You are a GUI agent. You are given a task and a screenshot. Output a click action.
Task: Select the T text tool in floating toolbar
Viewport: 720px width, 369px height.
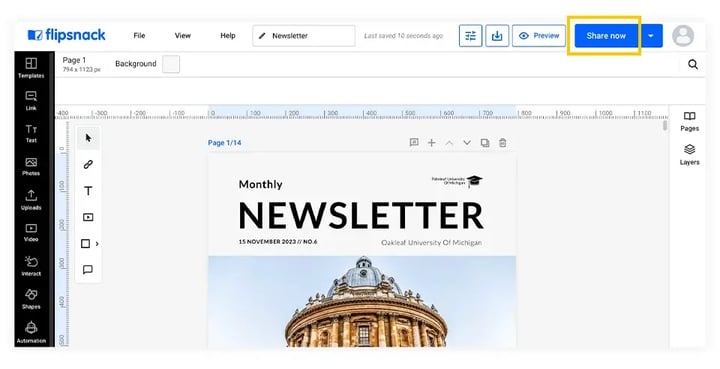[x=88, y=191]
